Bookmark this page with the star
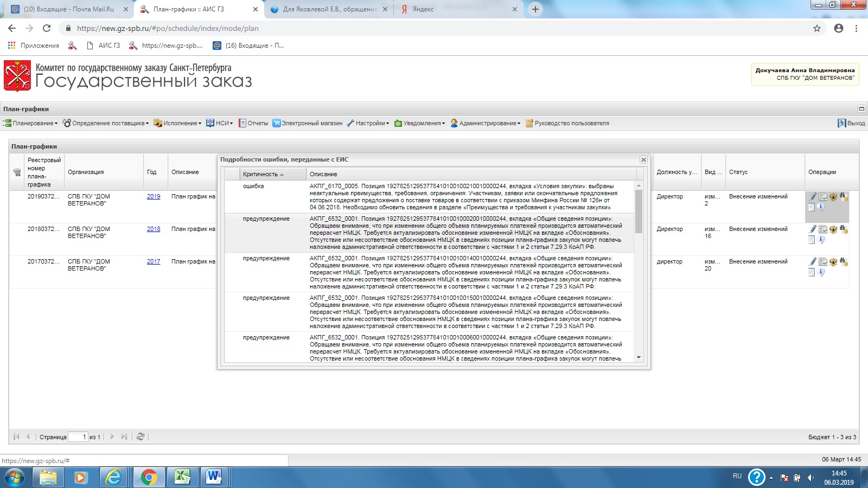This screenshot has height=488, width=868. tap(817, 28)
